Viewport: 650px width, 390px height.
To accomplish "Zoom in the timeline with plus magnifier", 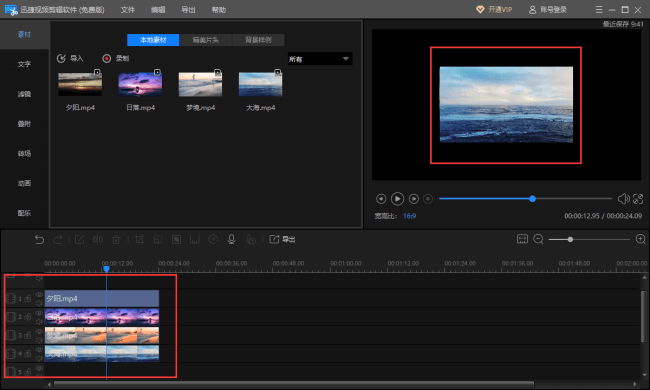I will pyautogui.click(x=640, y=239).
